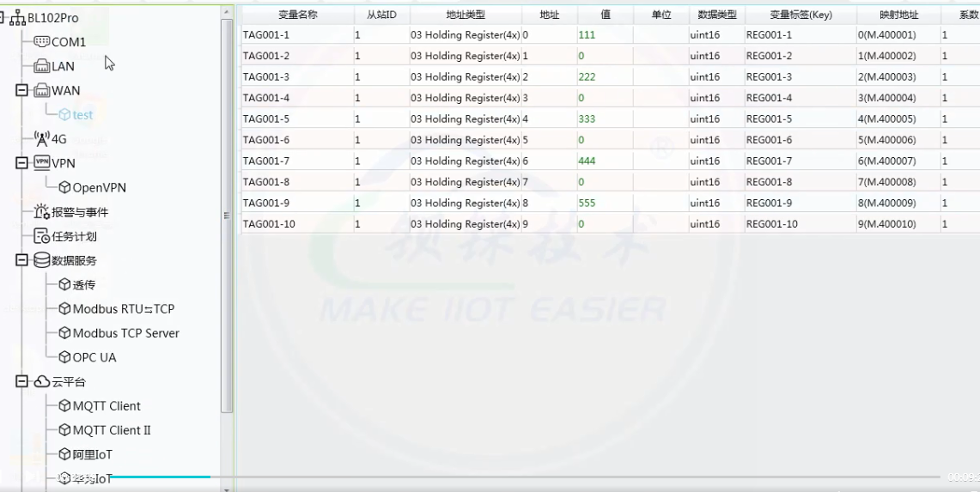Select the test node under WAN
The height and width of the screenshot is (492, 980).
pos(82,115)
